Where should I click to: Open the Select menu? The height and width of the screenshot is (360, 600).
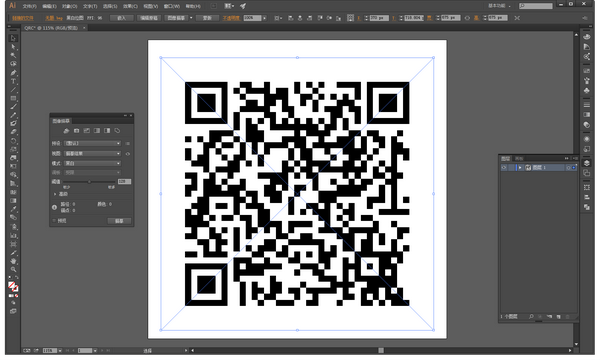(110, 6)
